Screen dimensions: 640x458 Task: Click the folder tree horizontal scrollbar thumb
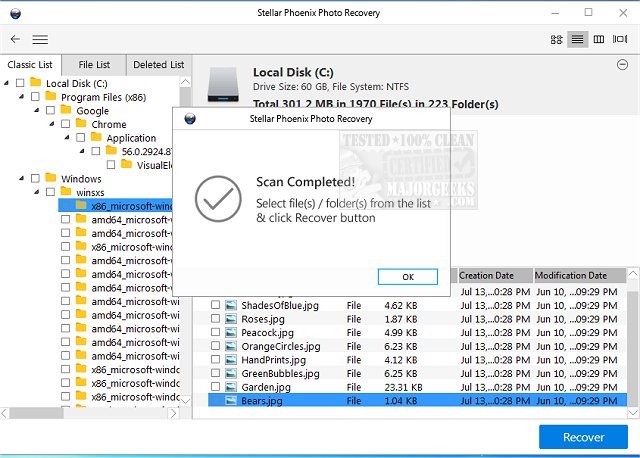[x=37, y=414]
